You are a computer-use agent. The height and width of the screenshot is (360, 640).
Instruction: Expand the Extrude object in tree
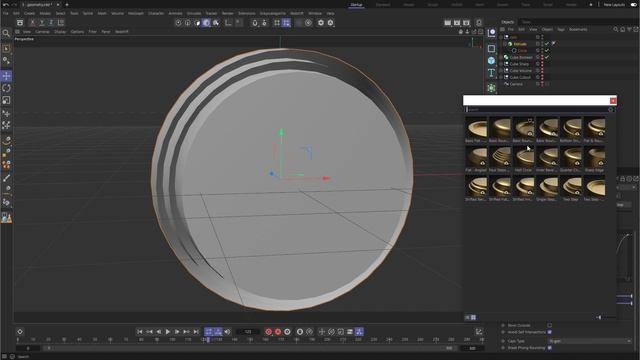click(x=505, y=44)
